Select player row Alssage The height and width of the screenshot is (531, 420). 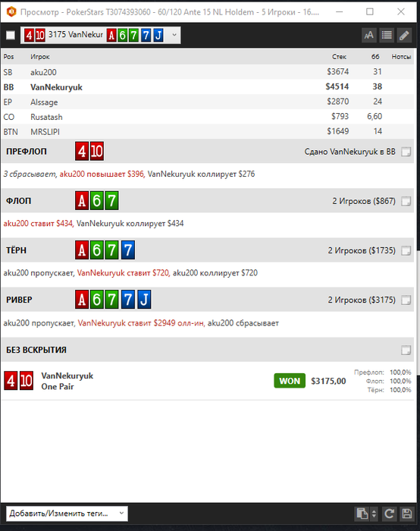pyautogui.click(x=208, y=102)
